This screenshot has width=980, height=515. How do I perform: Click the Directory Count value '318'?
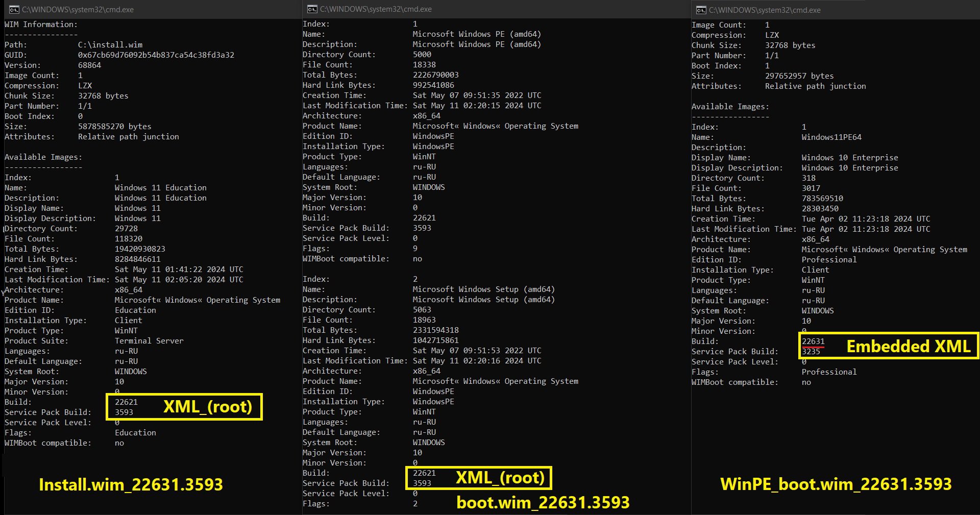pos(808,178)
